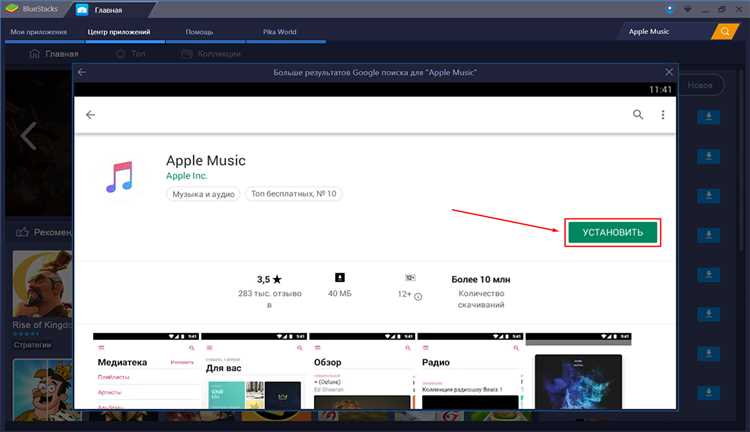
Task: Open the Главная home section
Action: click(x=54, y=54)
